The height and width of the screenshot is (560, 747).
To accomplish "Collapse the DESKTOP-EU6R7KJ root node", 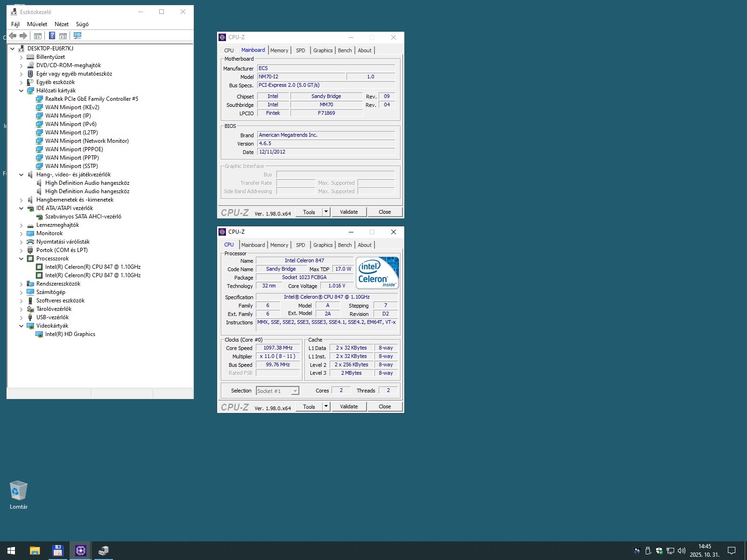I will (13, 49).
